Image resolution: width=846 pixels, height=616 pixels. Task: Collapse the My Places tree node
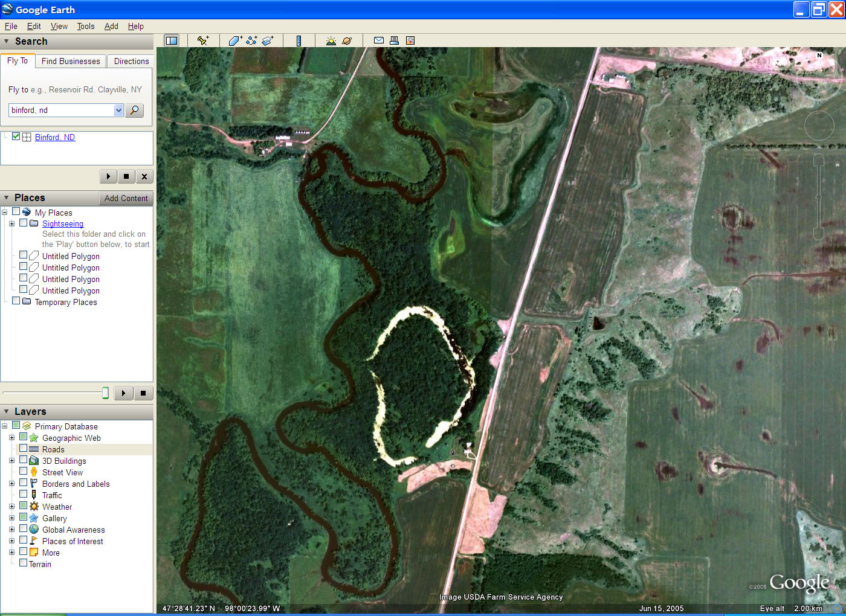[x=4, y=213]
